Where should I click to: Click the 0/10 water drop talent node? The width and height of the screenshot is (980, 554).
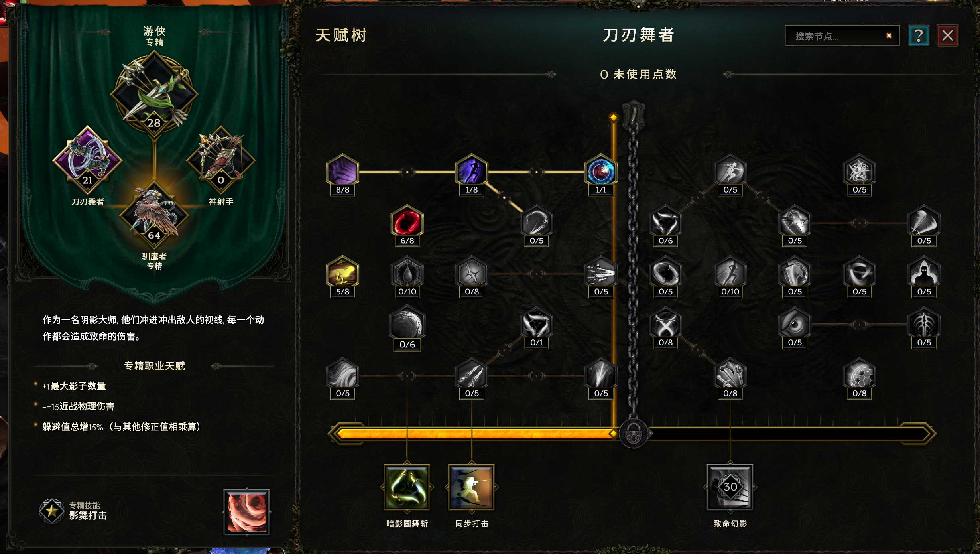click(x=407, y=273)
